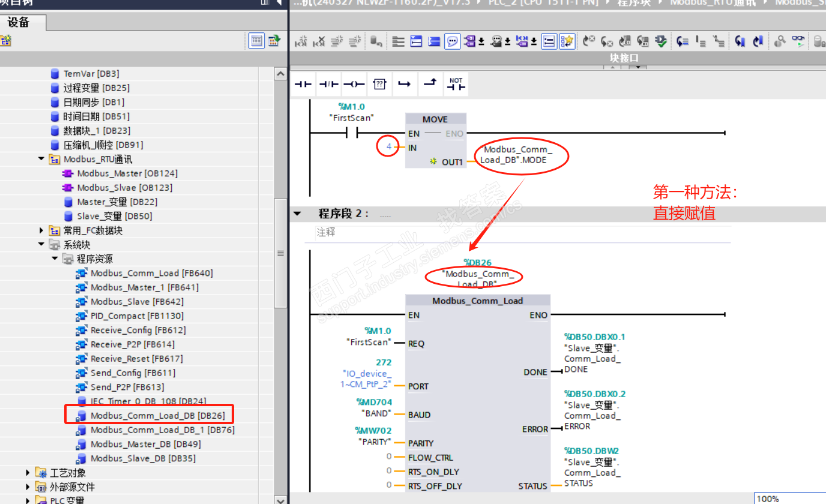Open dropdown arrow next to absolute/symbolic operands
The height and width of the screenshot is (504, 826).
coord(481,41)
